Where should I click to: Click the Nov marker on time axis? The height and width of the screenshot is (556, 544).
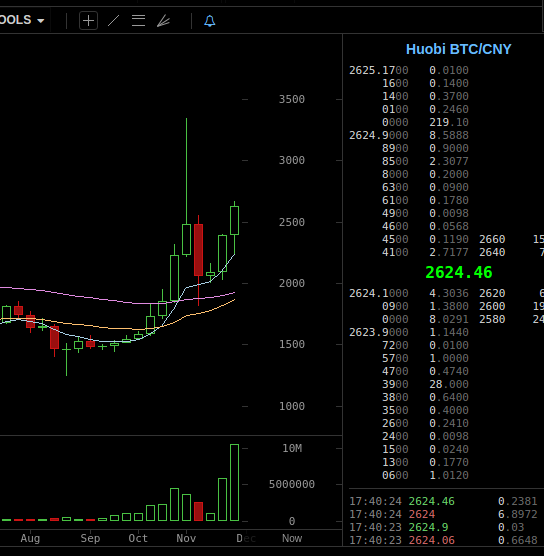[x=186, y=538]
